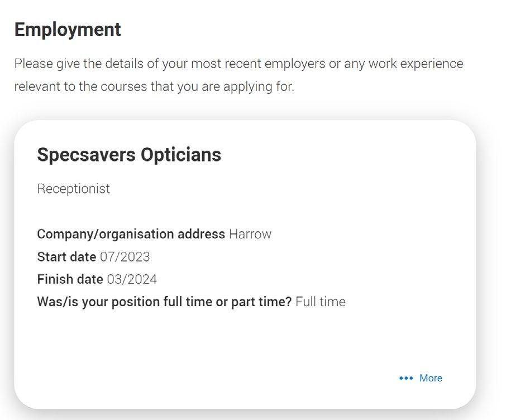Select the Harrow address value
511x420 pixels.
(250, 234)
